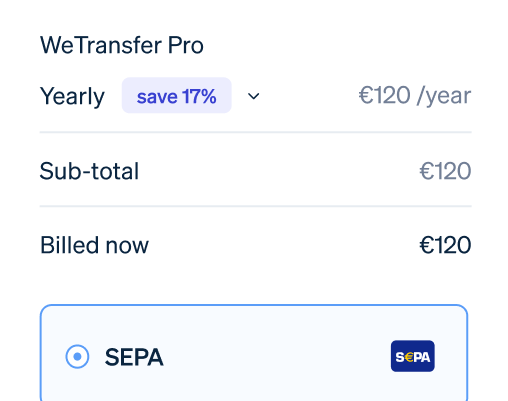Click the Sub-total label
The image size is (508, 401).
click(89, 171)
